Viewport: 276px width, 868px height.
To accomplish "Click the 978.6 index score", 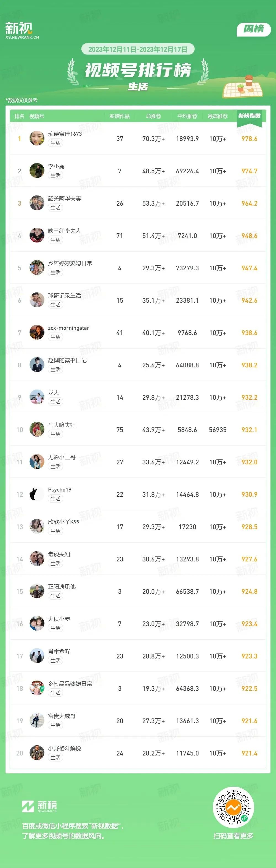I will pyautogui.click(x=250, y=139).
